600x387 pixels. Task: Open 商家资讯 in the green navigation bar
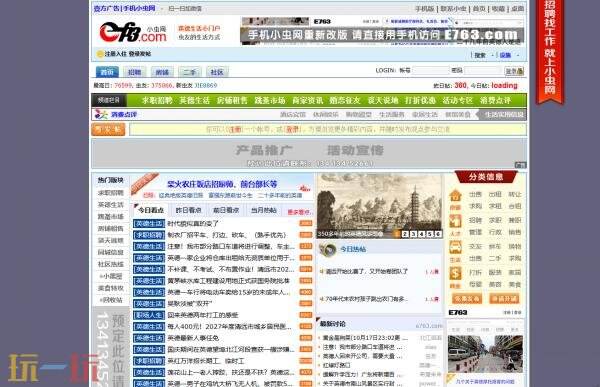click(307, 101)
